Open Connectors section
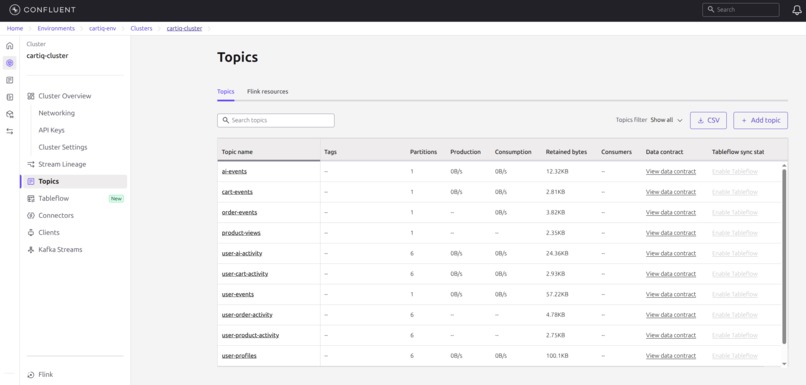Screen dimensions: 806x385 click(56, 215)
